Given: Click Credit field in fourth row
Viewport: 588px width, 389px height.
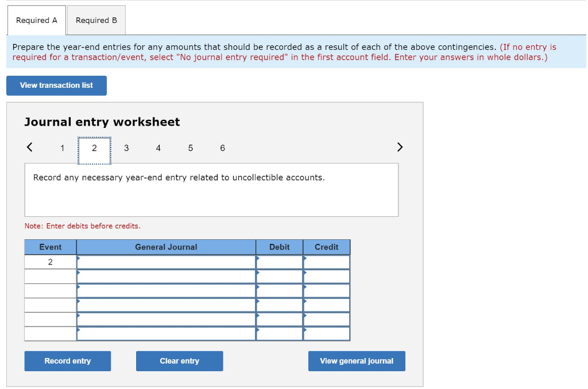Looking at the screenshot, I should pyautogui.click(x=327, y=305).
